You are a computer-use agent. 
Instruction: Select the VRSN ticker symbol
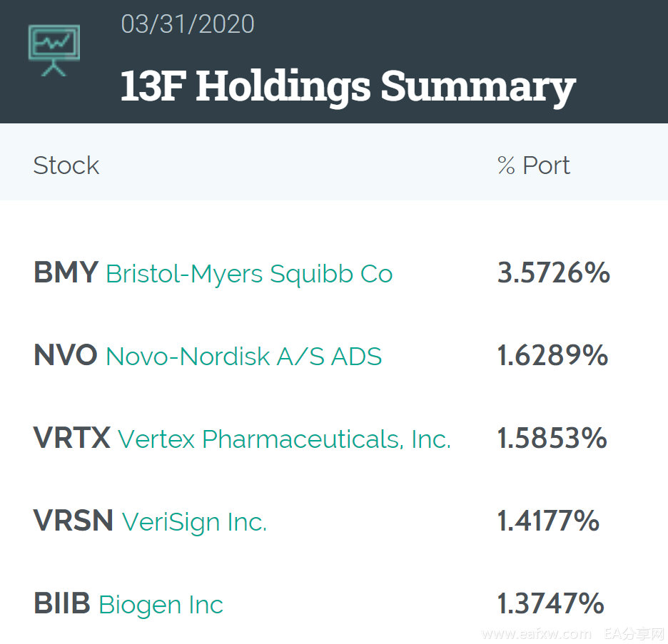[74, 521]
